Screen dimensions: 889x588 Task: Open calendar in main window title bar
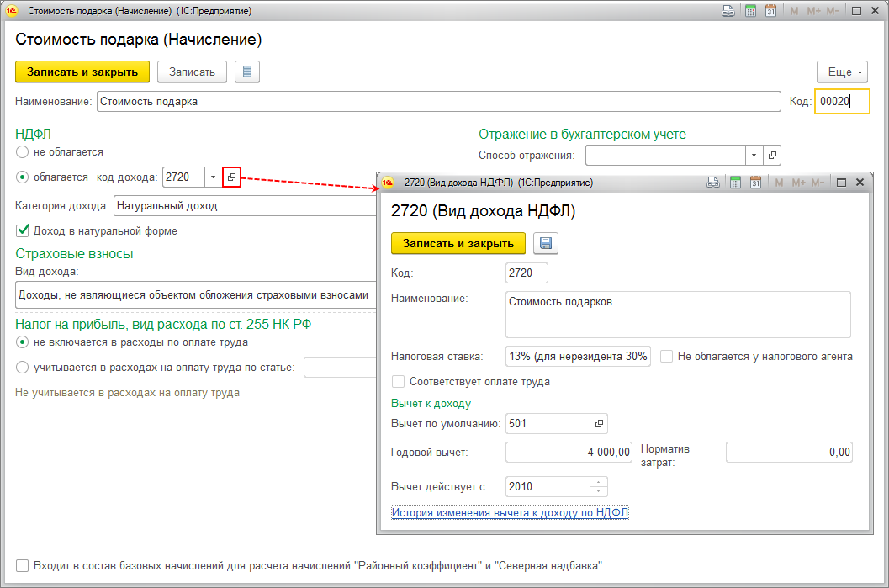coord(769,12)
